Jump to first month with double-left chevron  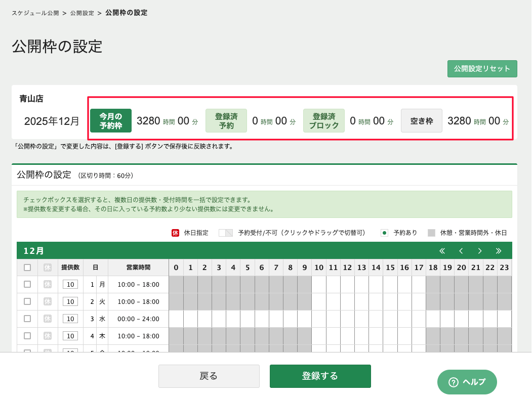point(442,251)
